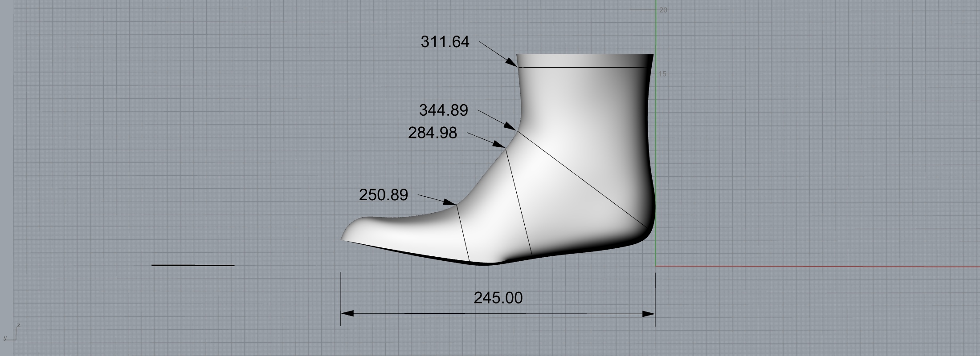The image size is (980, 356).
Task: Select the 344.89 leader dimension text
Action: 444,110
